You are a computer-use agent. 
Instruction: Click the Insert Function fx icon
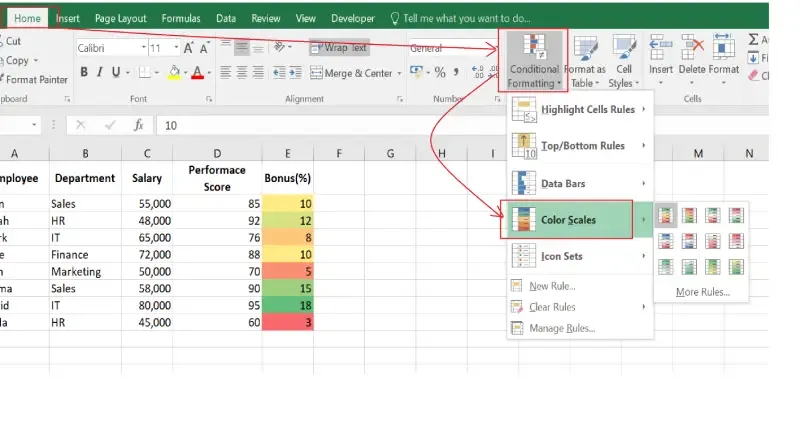[x=139, y=125]
